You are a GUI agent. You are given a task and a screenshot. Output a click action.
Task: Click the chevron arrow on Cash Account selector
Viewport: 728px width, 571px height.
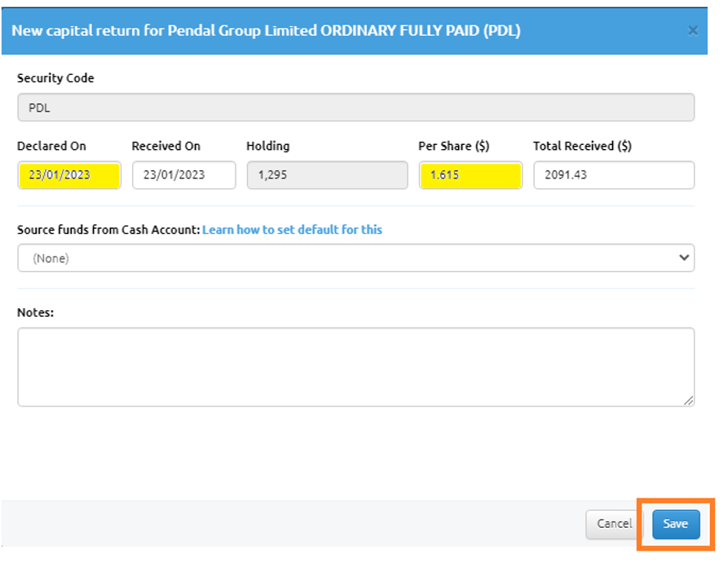coord(683,258)
